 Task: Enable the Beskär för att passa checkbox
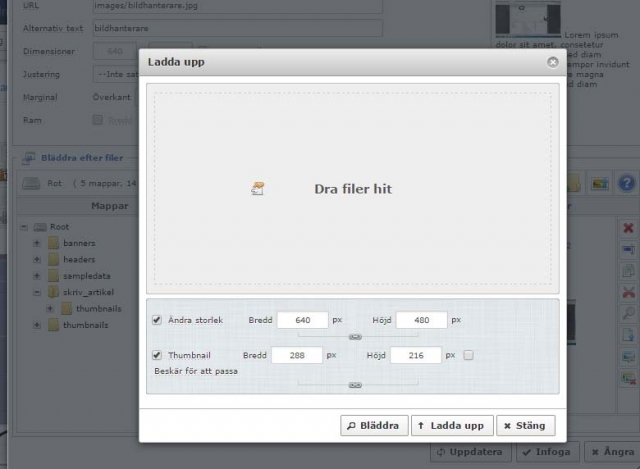click(x=469, y=355)
